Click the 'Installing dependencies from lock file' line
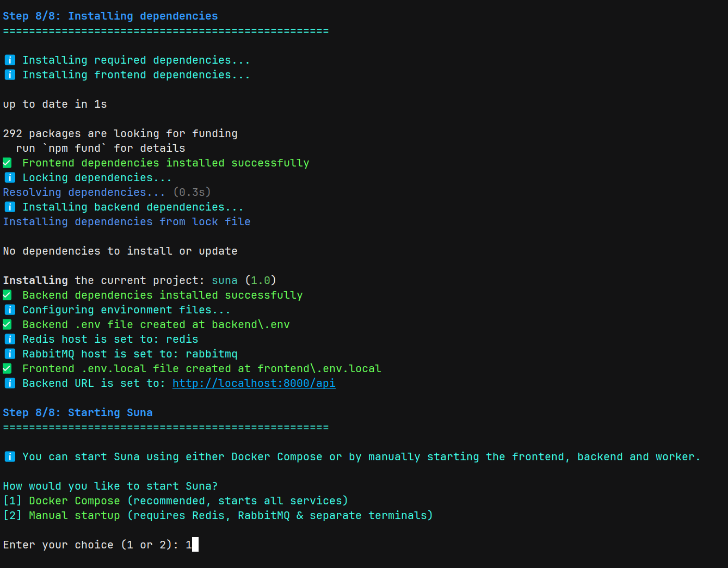 127,221
